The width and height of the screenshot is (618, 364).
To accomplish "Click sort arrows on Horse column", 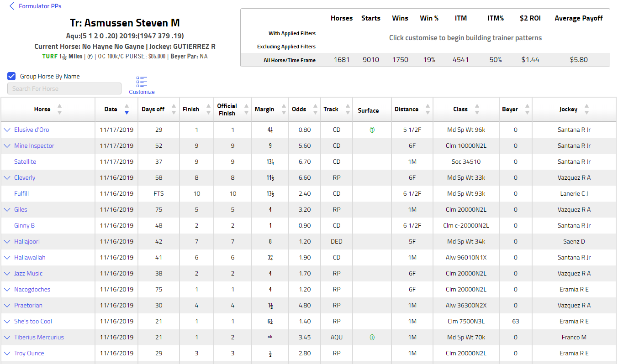I will [59, 109].
